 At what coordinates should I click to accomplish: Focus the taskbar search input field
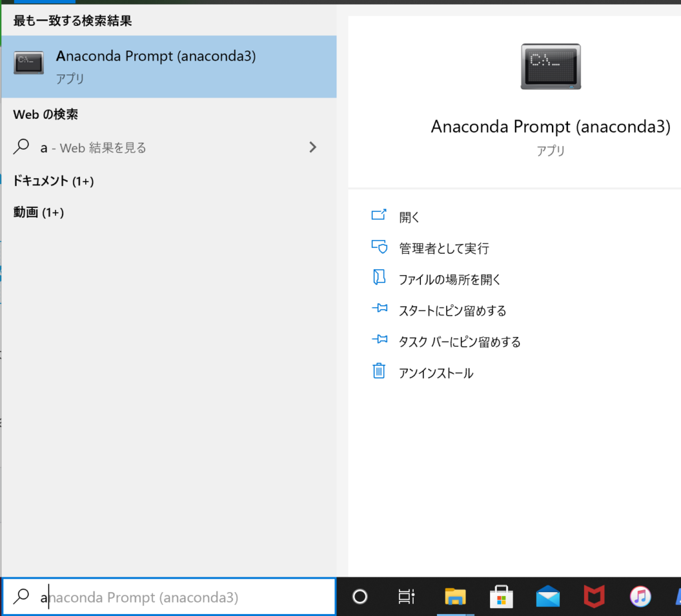[x=169, y=597]
